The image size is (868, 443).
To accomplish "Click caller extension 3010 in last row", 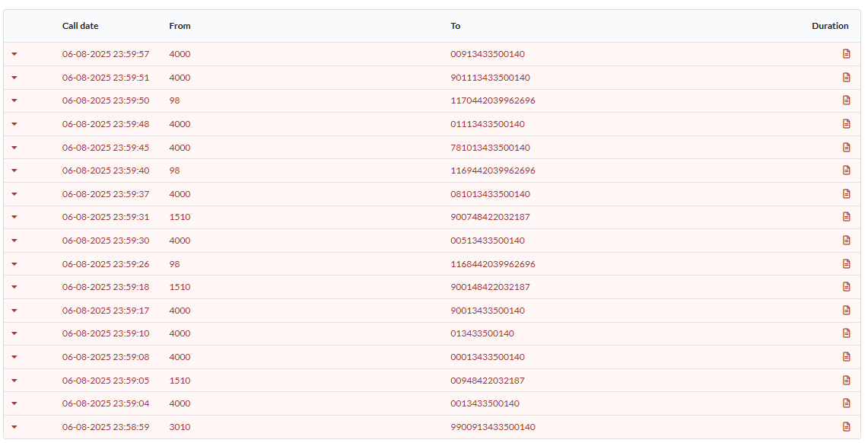I will pos(180,427).
